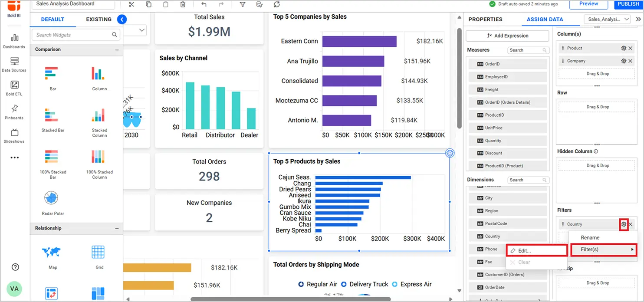The width and height of the screenshot is (644, 302).
Task: Open the data source configuration icon
Action: click(x=260, y=4)
